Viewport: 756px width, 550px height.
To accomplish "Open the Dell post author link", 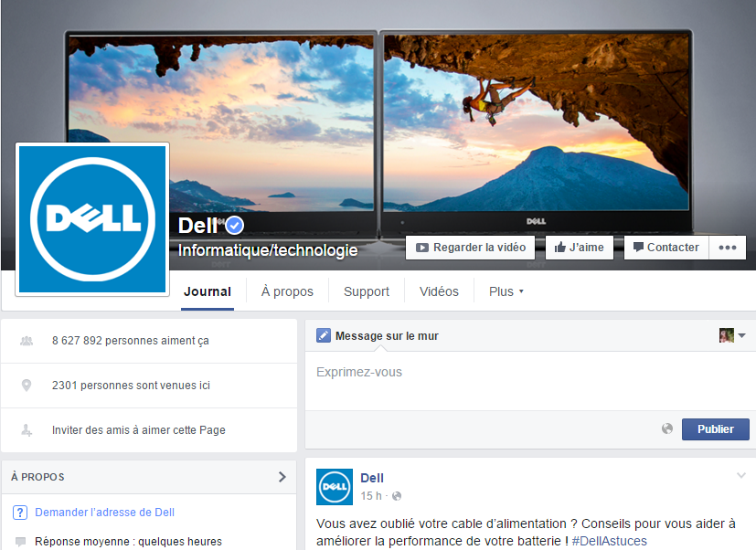I will point(372,478).
